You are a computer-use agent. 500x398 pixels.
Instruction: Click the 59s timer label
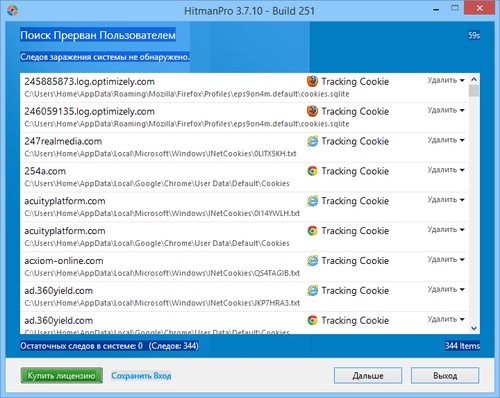(x=474, y=35)
